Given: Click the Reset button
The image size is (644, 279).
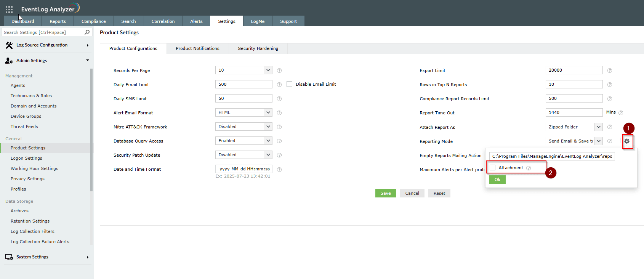Looking at the screenshot, I should click(x=439, y=193).
